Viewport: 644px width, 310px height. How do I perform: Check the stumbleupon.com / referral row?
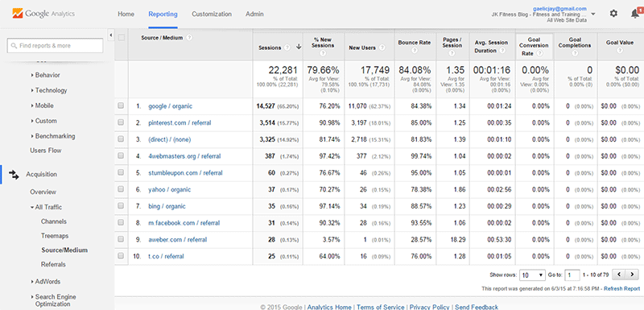(x=121, y=173)
